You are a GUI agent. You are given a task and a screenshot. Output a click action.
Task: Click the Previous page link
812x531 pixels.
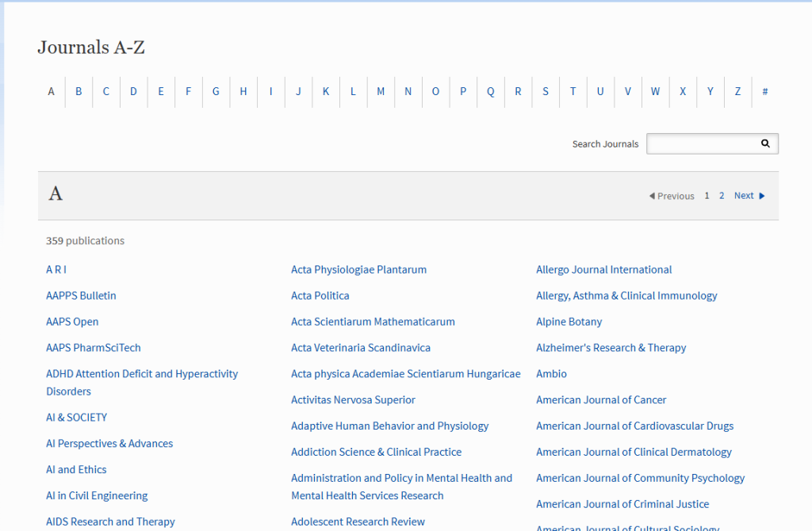[675, 196]
